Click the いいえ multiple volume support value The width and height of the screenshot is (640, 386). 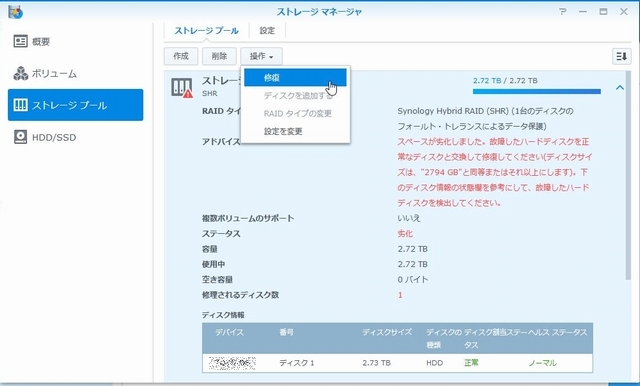409,218
